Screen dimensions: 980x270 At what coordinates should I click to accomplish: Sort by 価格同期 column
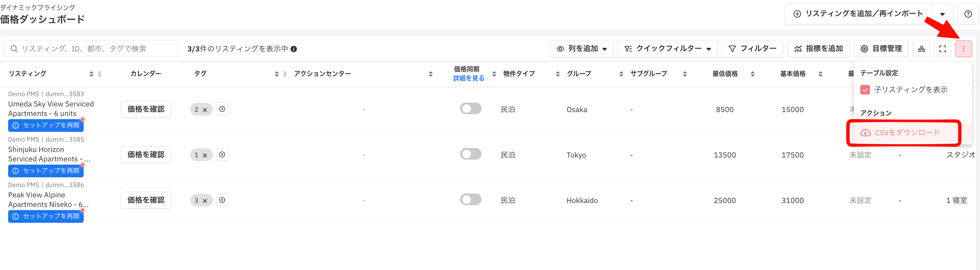pyautogui.click(x=494, y=74)
